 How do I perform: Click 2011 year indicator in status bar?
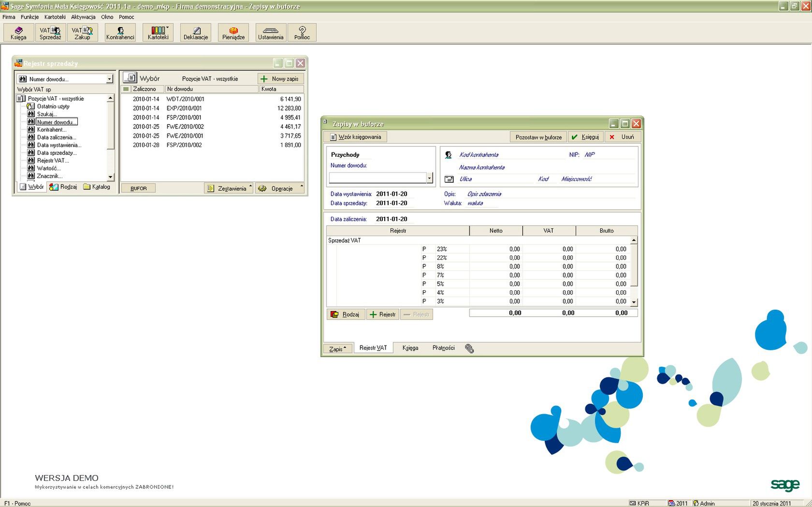[678, 503]
